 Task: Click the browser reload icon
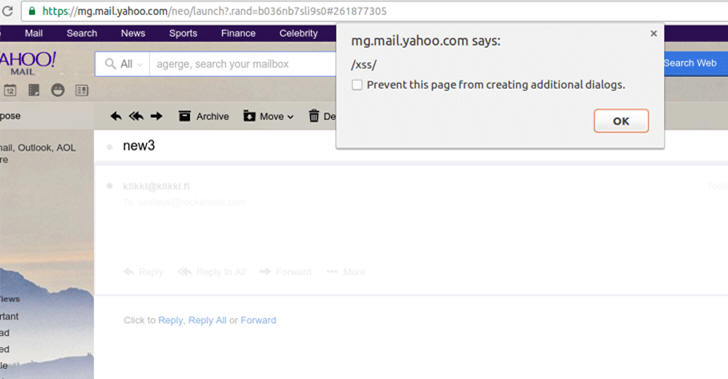[x=7, y=11]
